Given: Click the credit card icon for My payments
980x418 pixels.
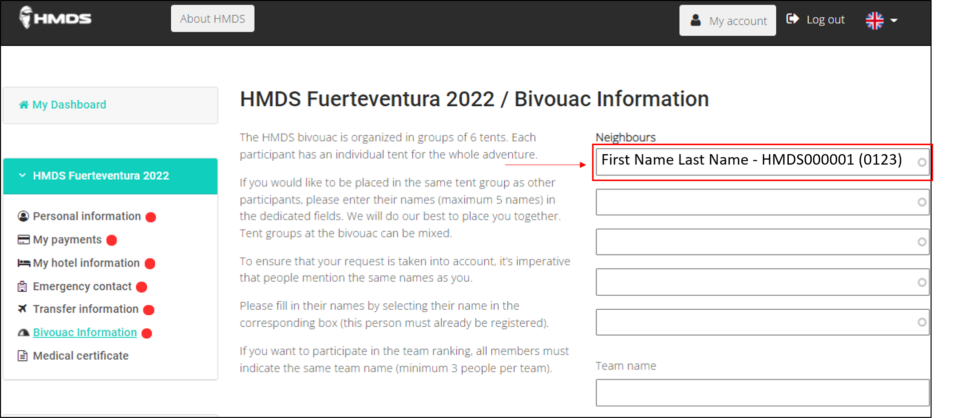Looking at the screenshot, I should point(23,240).
